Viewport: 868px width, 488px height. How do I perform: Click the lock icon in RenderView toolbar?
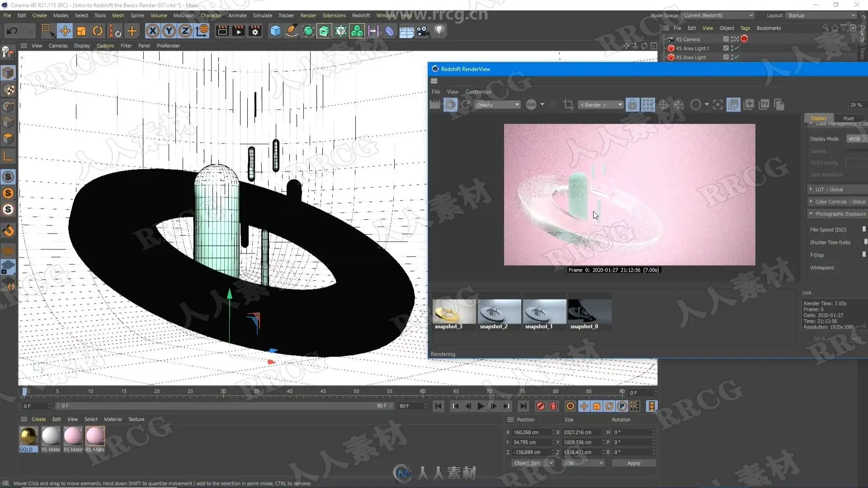click(x=632, y=105)
